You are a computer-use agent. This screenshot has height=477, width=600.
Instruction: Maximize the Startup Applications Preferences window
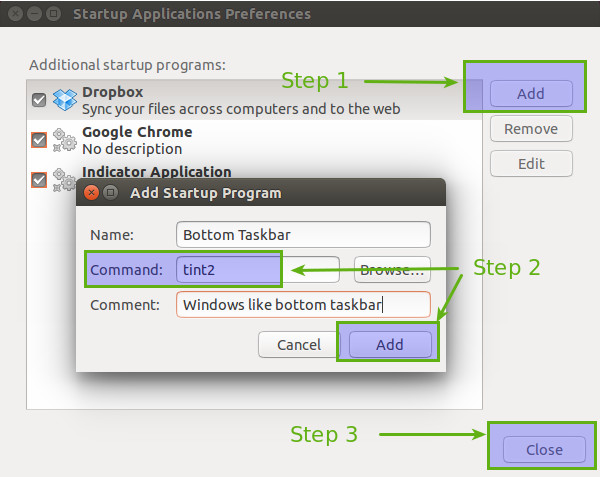tap(52, 15)
